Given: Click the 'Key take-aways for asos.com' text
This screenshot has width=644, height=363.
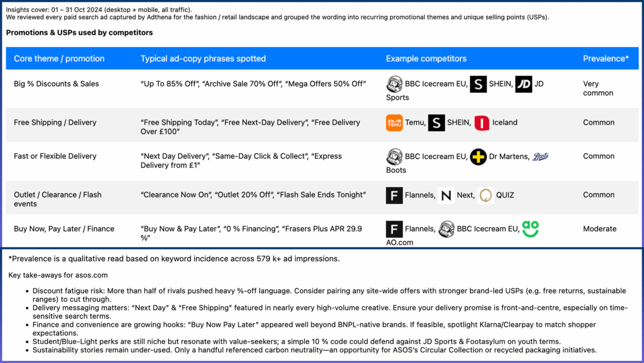Looking at the screenshot, I should coord(58,275).
